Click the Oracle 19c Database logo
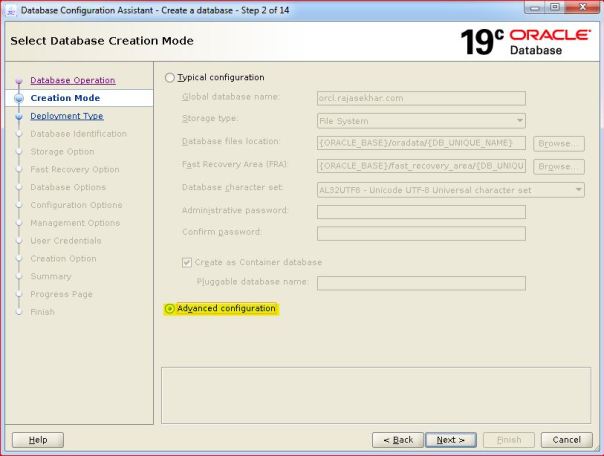Viewport: 604px width, 456px height. coord(522,41)
